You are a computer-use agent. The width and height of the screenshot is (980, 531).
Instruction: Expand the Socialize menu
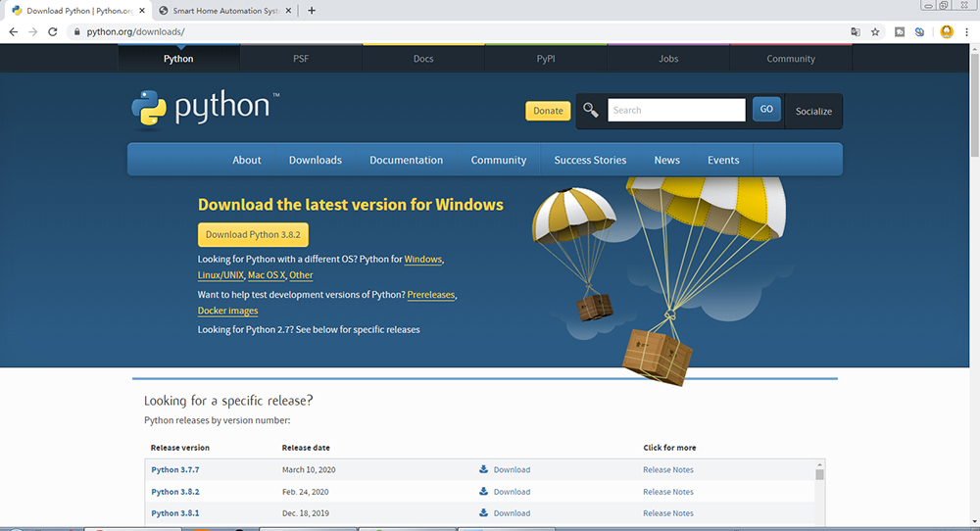[x=813, y=111]
